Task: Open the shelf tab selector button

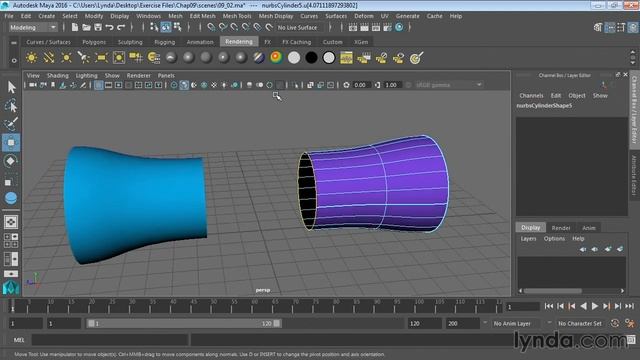Action: coord(14,42)
